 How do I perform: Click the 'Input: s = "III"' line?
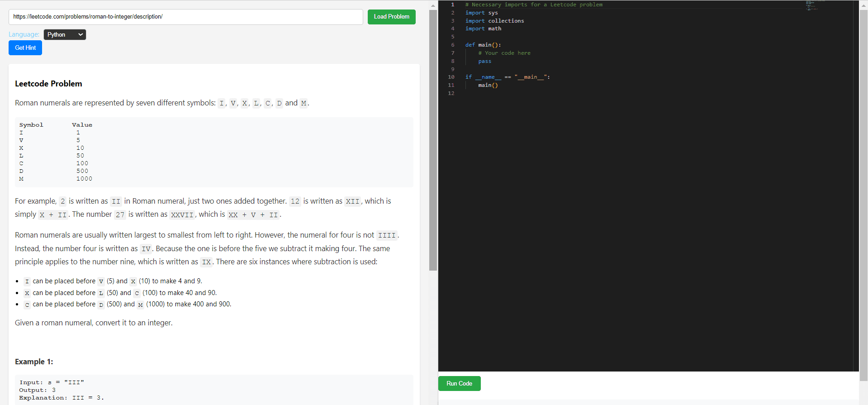(x=52, y=382)
